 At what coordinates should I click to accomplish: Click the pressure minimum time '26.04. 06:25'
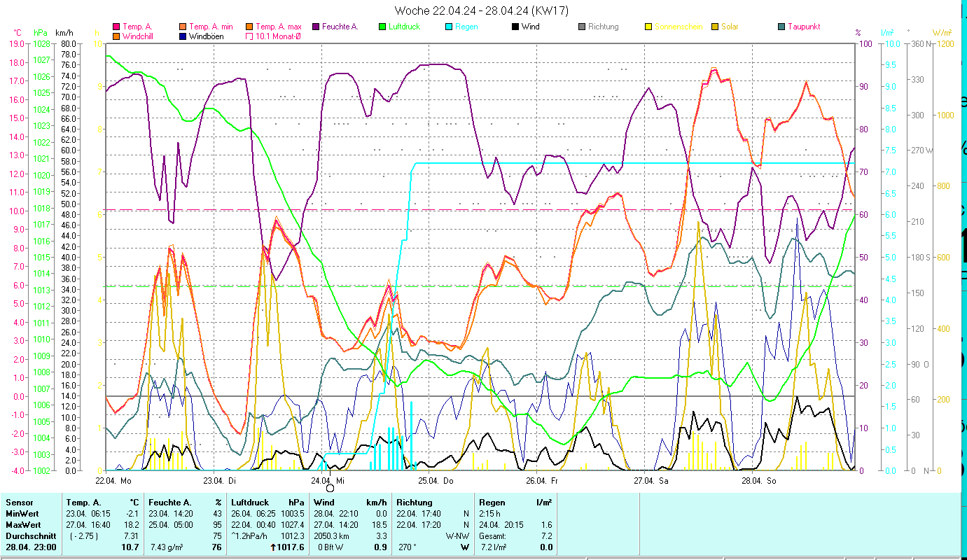254,514
